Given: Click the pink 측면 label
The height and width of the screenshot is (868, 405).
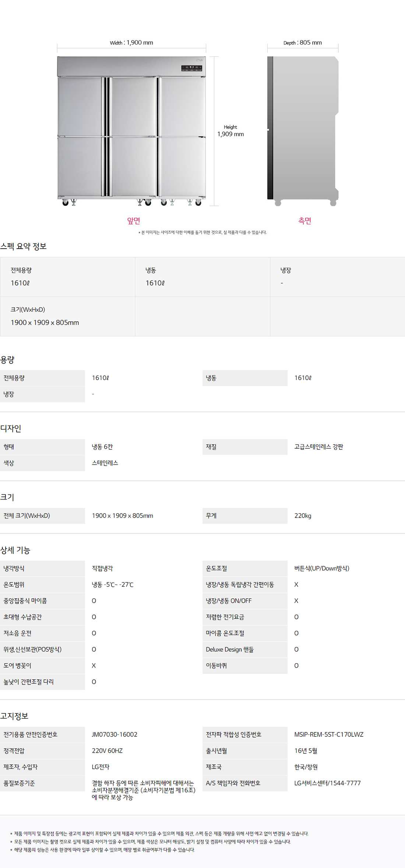Looking at the screenshot, I should [x=304, y=221].
